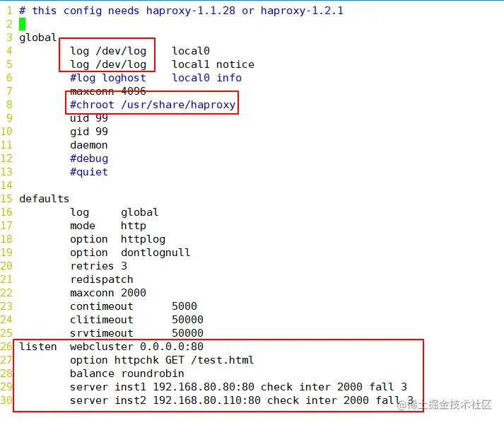Click 'mode http' on line 17

[x=108, y=226]
